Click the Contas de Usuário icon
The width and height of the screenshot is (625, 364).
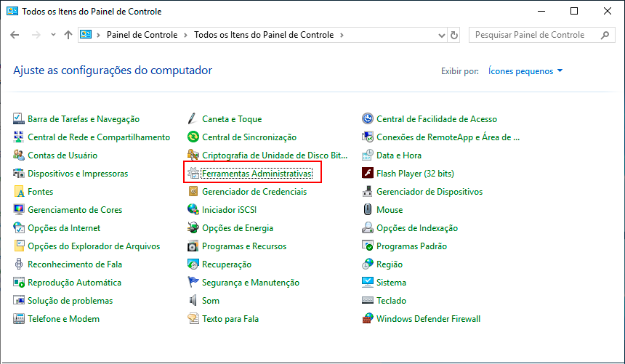(19, 155)
